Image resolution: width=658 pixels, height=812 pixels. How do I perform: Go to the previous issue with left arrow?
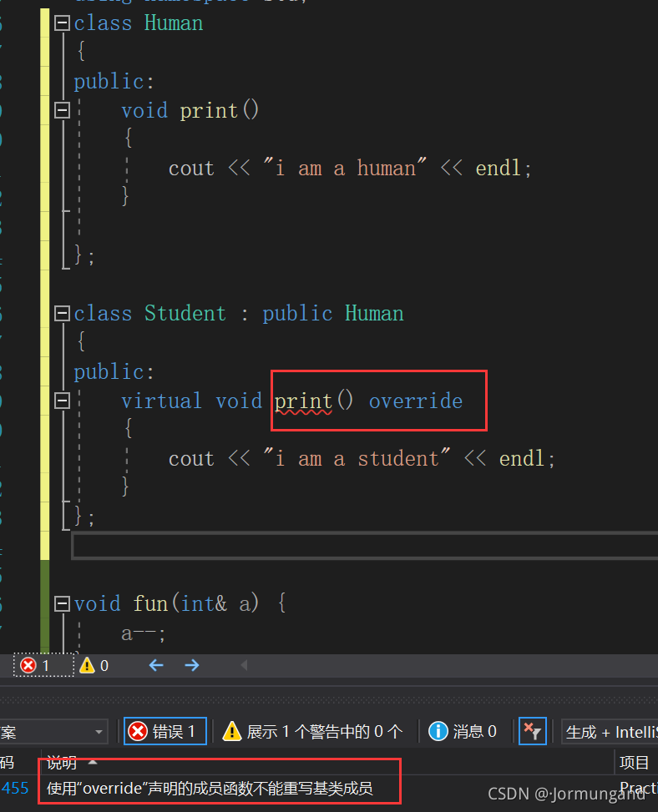pyautogui.click(x=156, y=665)
